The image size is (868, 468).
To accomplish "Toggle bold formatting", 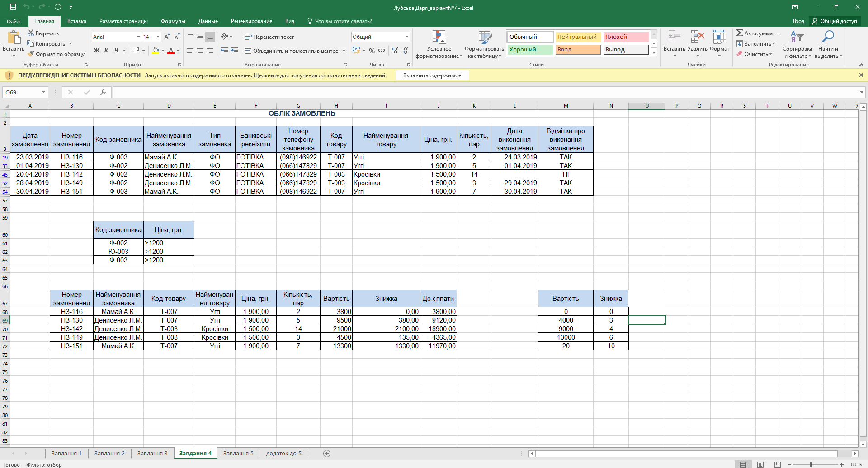I will tap(97, 51).
